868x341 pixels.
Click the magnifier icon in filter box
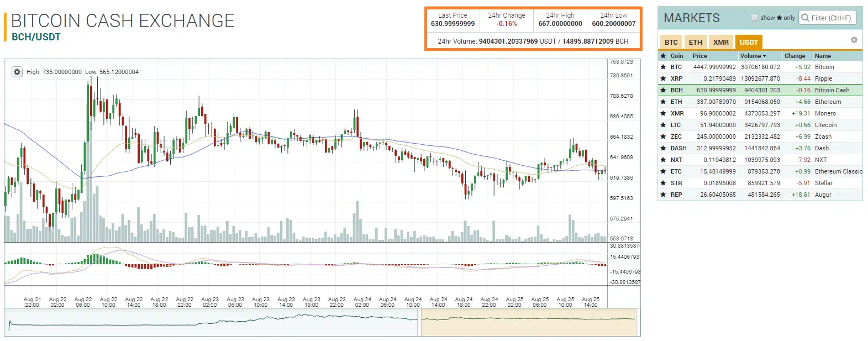pos(805,18)
